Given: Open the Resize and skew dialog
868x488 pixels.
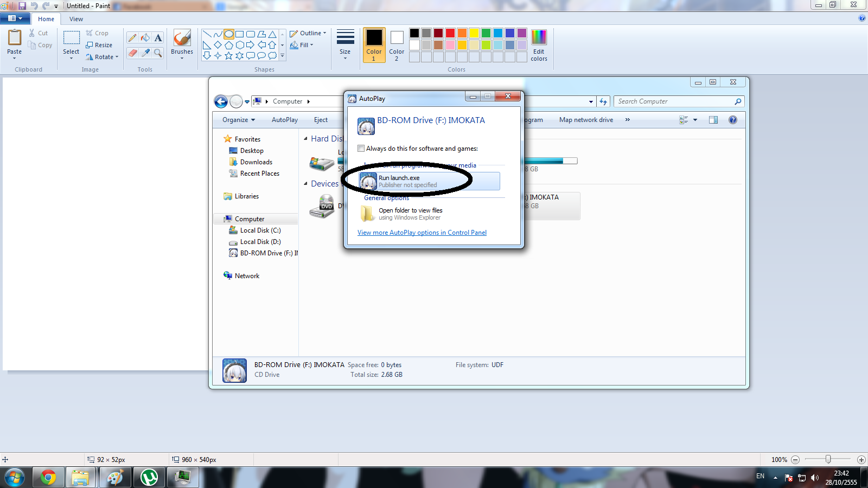Looking at the screenshot, I should 99,45.
